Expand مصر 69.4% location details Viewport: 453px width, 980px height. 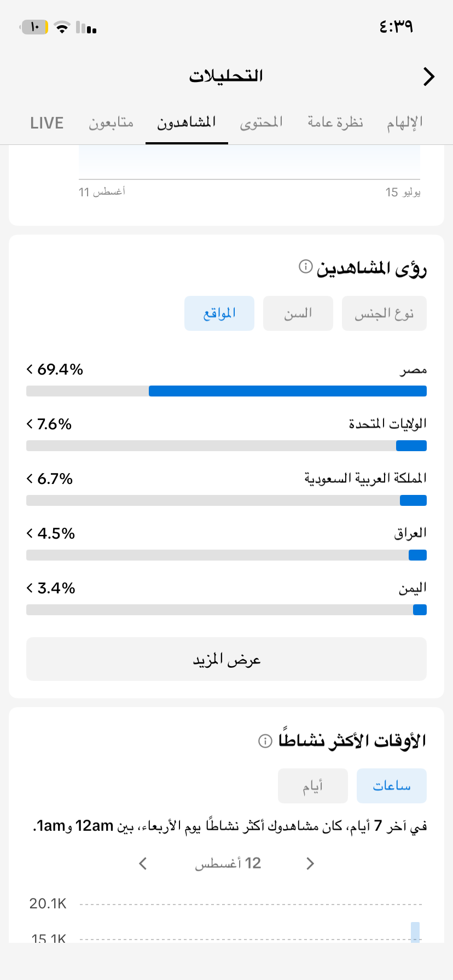(x=226, y=370)
